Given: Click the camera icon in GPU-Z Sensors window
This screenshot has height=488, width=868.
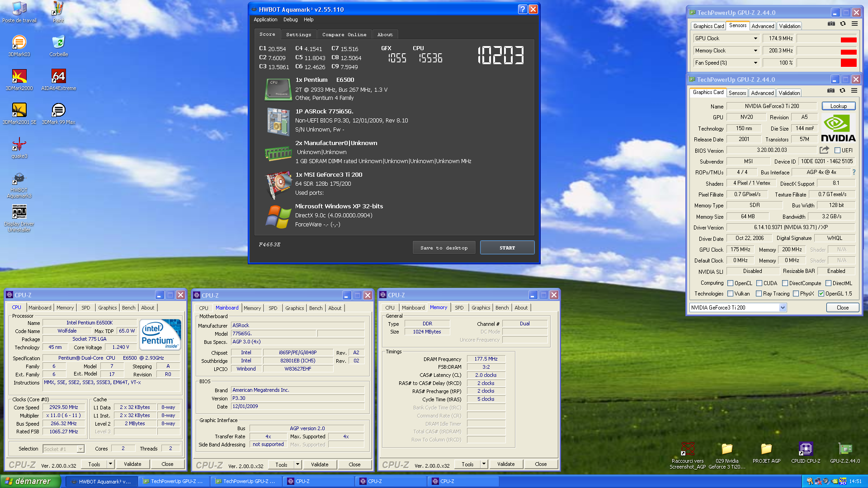Looking at the screenshot, I should pos(831,24).
